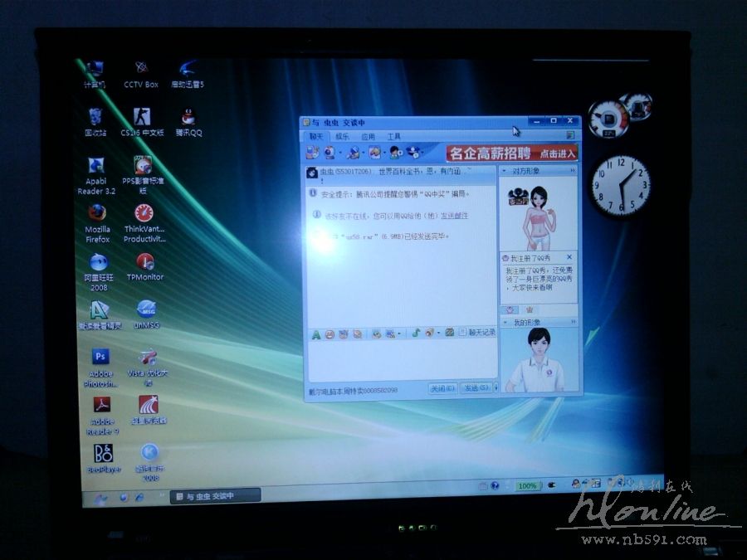Click the battery 100% indicator in tray
The width and height of the screenshot is (747, 560).
pos(527,485)
